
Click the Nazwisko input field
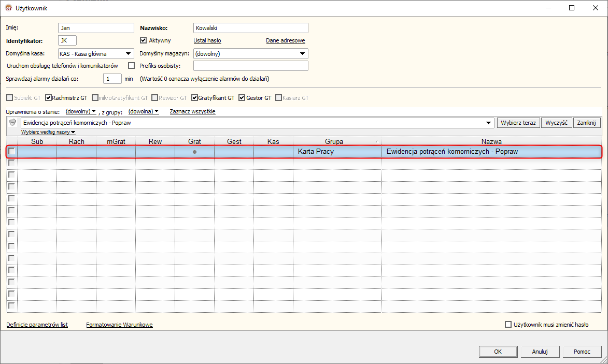pos(251,28)
